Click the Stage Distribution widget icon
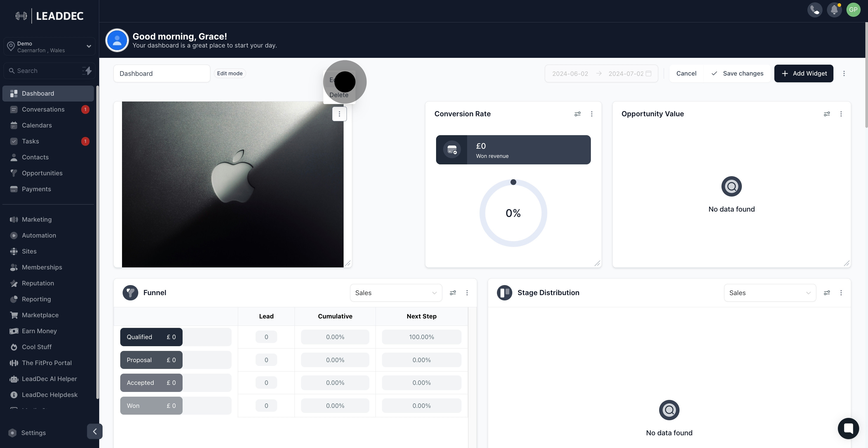 coord(504,293)
